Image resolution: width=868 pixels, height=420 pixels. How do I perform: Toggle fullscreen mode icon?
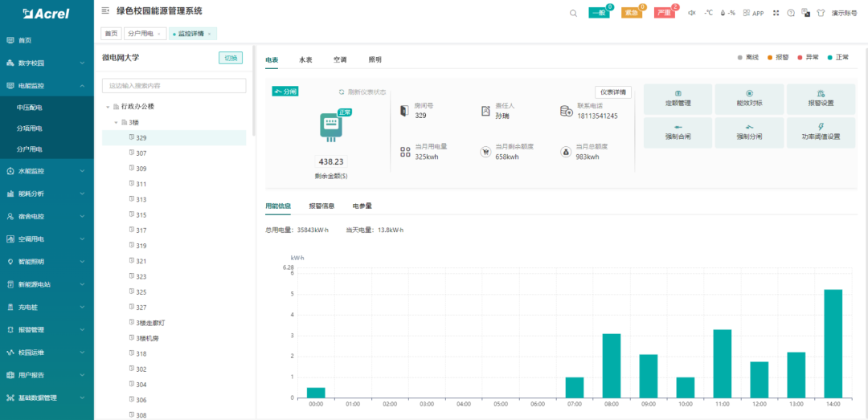click(776, 13)
